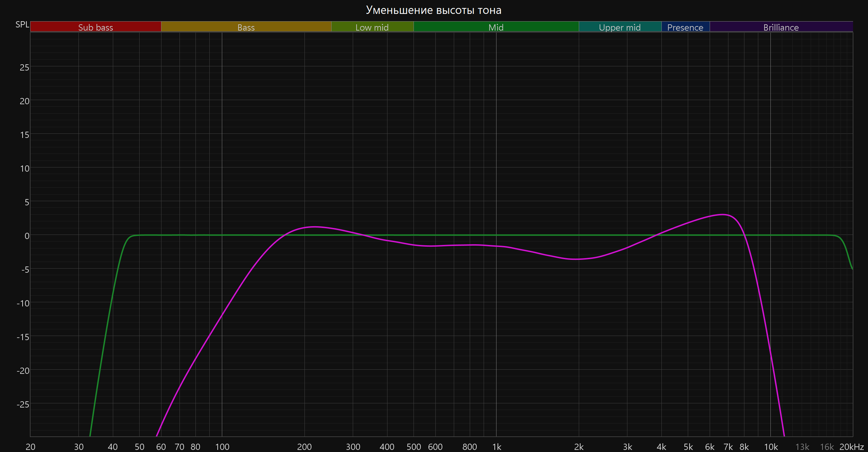Screen dimensions: 868x452
Task: Click the Brilliance band header
Action: (781, 27)
